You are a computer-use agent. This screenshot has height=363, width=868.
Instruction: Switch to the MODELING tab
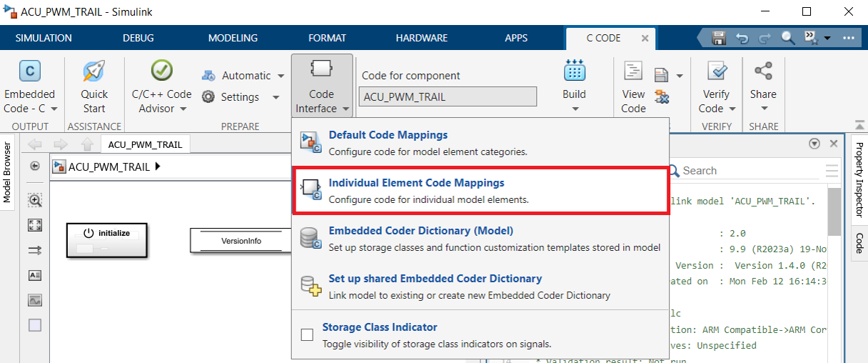coord(233,38)
